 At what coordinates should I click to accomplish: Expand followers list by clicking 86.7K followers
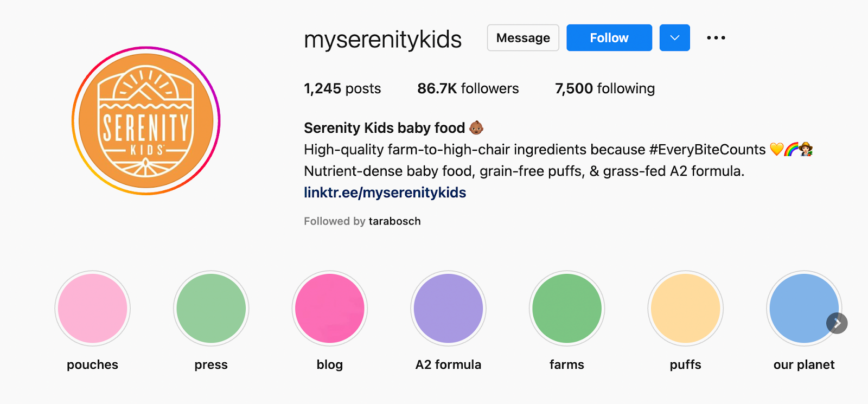pyautogui.click(x=468, y=88)
